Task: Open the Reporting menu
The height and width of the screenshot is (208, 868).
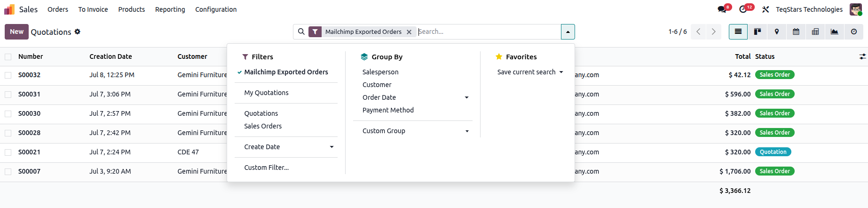Action: coord(170,9)
